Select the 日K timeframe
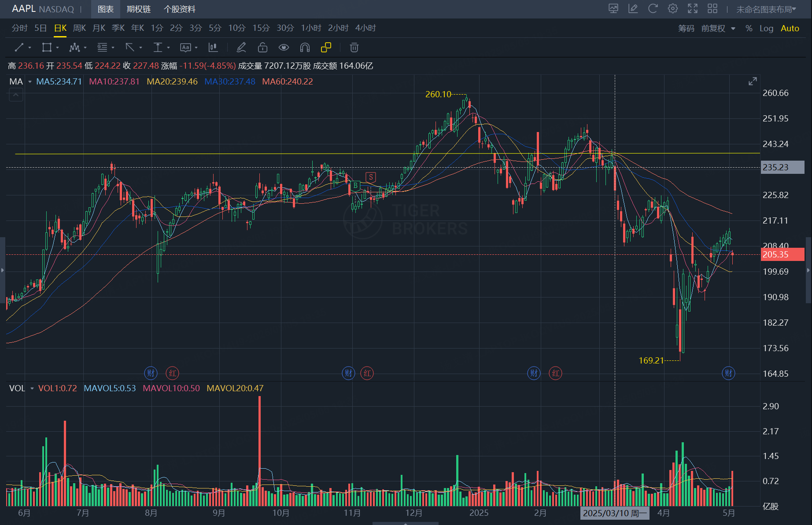The width and height of the screenshot is (812, 525). pos(60,28)
